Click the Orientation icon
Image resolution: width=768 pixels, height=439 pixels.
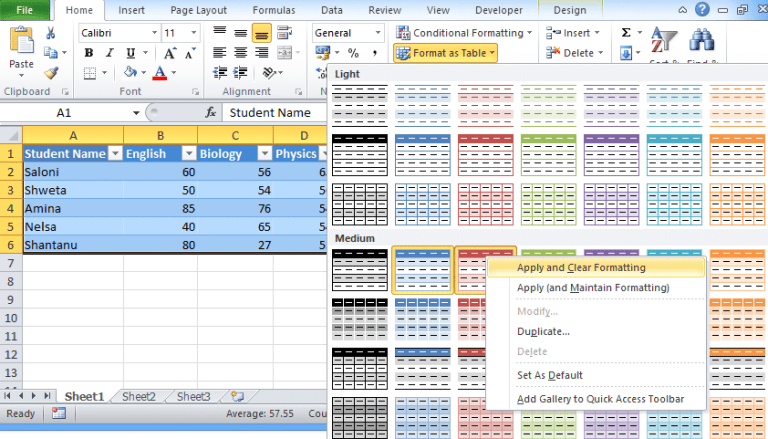(269, 73)
